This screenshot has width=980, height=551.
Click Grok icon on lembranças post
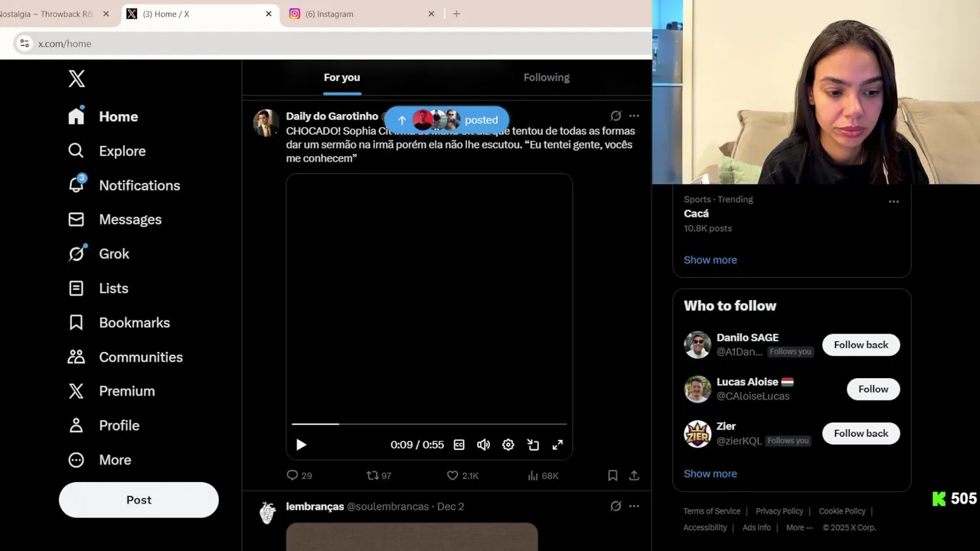pos(616,506)
